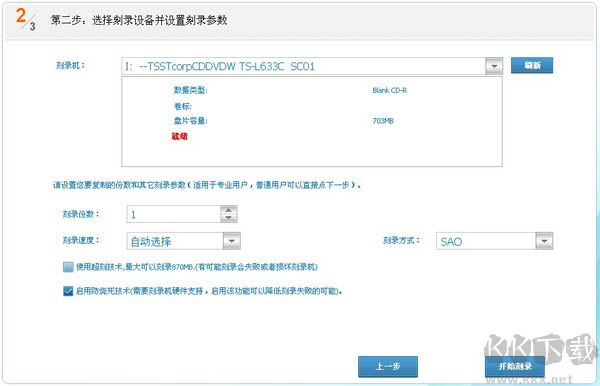This screenshot has height=386, width=600.
Task: Click the blue burn-parameters hint for professional users
Action: (x=207, y=185)
